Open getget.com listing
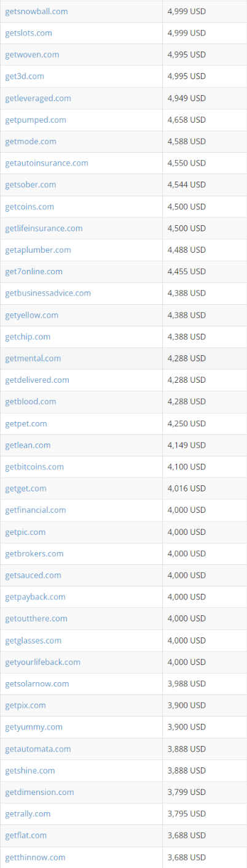 point(26,488)
